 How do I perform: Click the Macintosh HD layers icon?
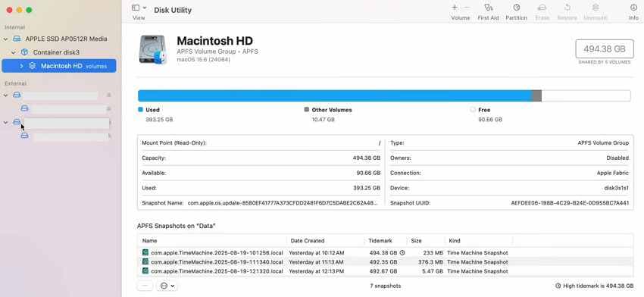pyautogui.click(x=33, y=66)
